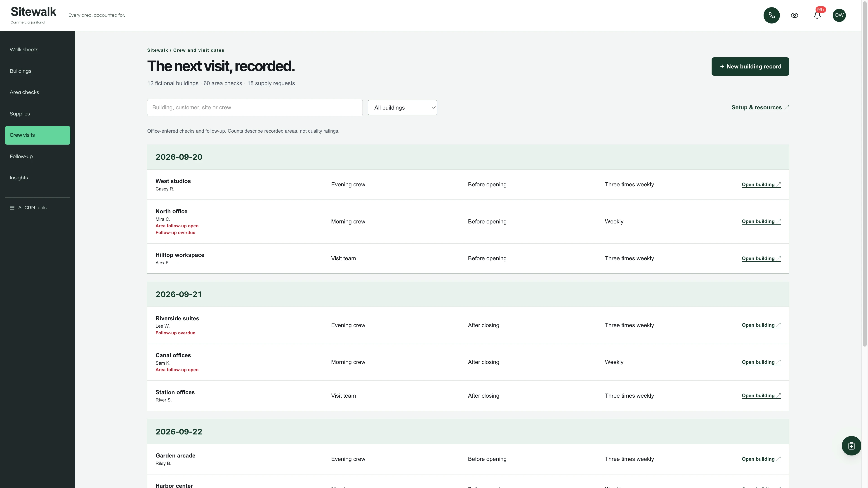Click the hamburger icon beside All CRM tools
Viewport: 868px width, 488px height.
pyautogui.click(x=12, y=208)
